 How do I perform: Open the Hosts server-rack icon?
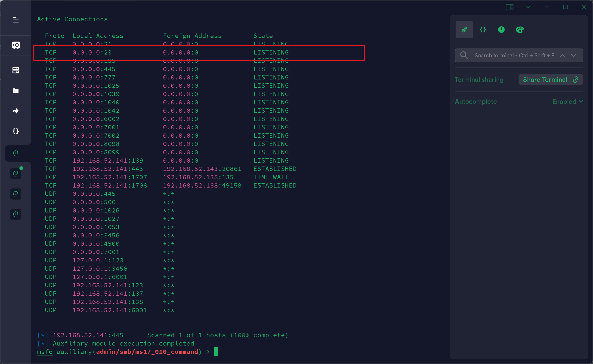[16, 70]
